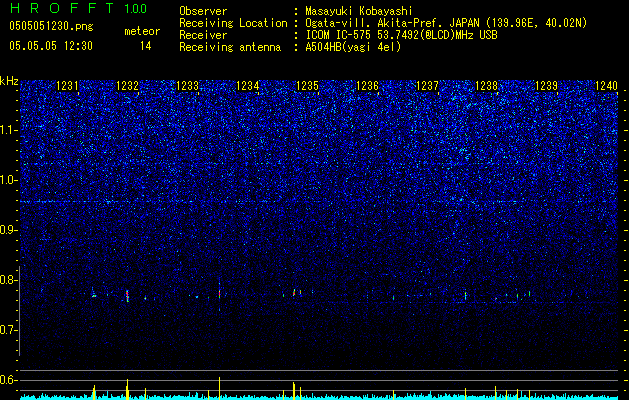Click the 1235 time marker

click(307, 86)
